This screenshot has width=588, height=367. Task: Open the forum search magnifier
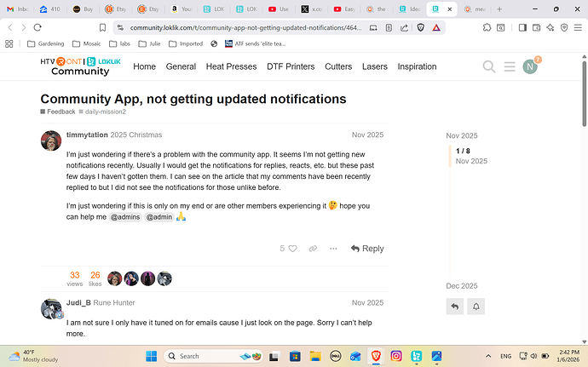coord(489,66)
